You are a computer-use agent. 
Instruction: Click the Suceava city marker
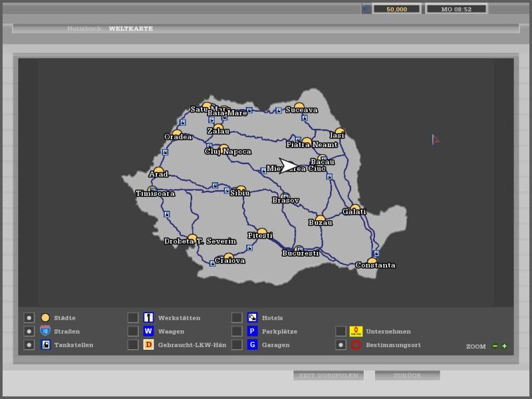(299, 107)
